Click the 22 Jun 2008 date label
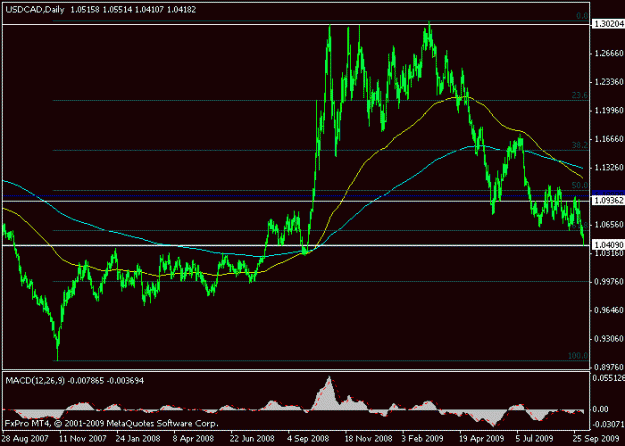Image resolution: width=625 pixels, height=446 pixels. (x=252, y=438)
